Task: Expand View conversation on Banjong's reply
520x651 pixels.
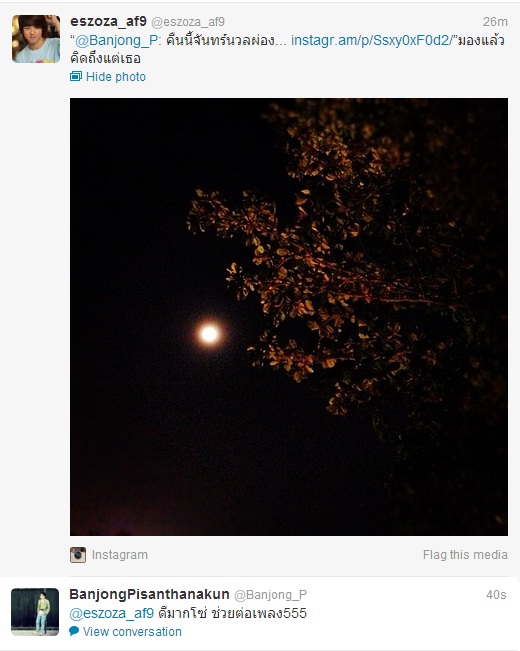Action: tap(132, 631)
